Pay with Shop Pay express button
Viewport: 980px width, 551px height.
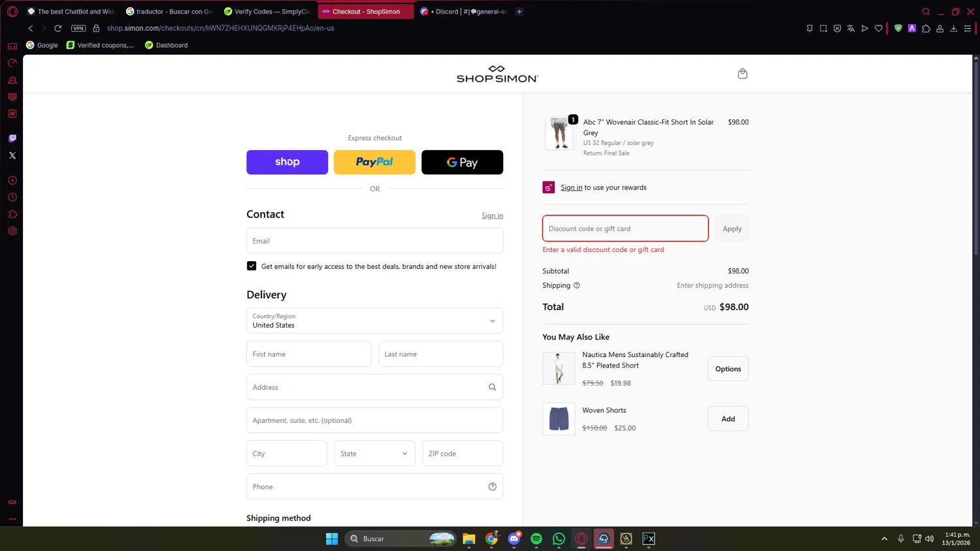[287, 162]
